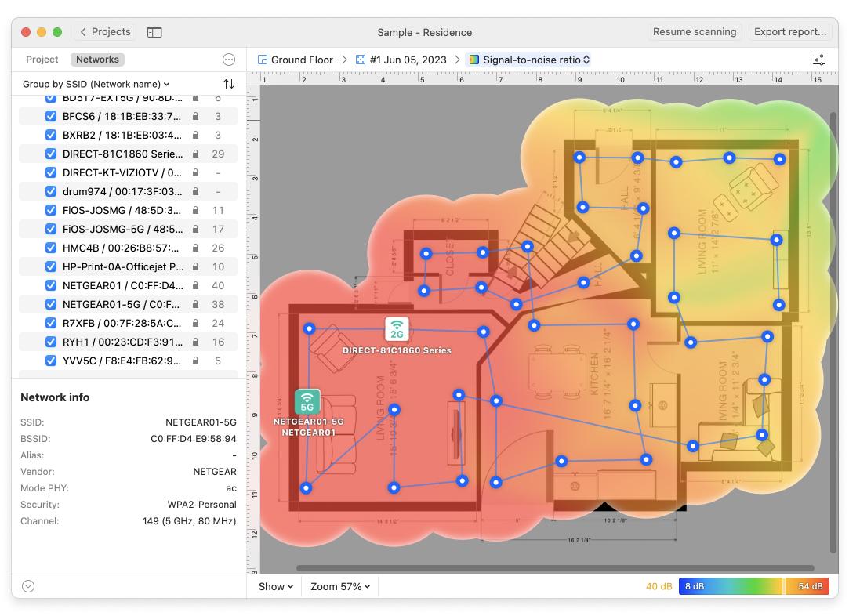Image resolution: width=849 pixels, height=616 pixels.
Task: Open the Signal-to-noise ratio visualization dropdown
Action: 529,60
